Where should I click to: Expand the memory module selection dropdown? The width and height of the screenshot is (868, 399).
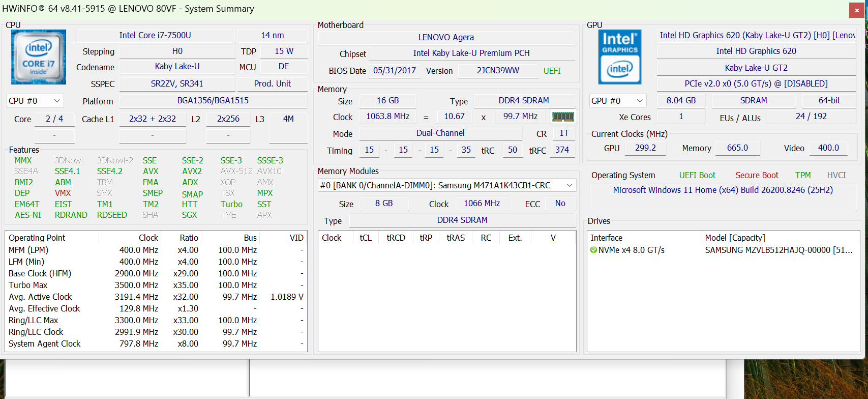tap(447, 185)
